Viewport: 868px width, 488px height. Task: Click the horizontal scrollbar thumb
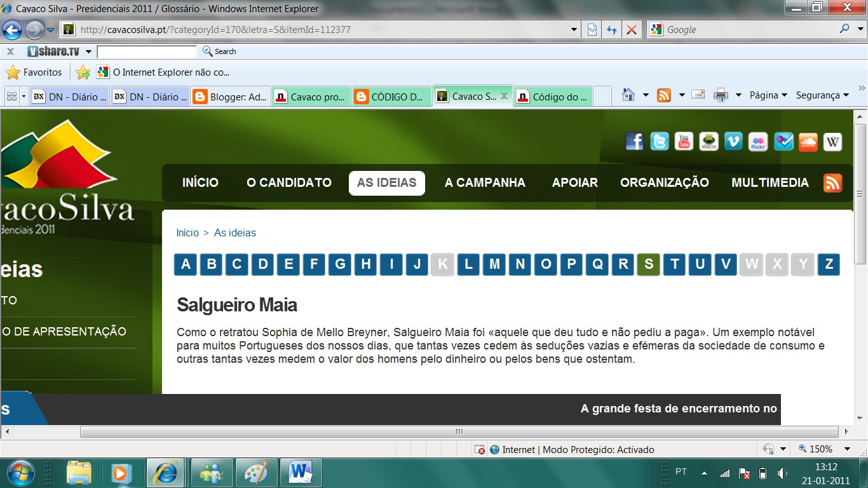459,432
